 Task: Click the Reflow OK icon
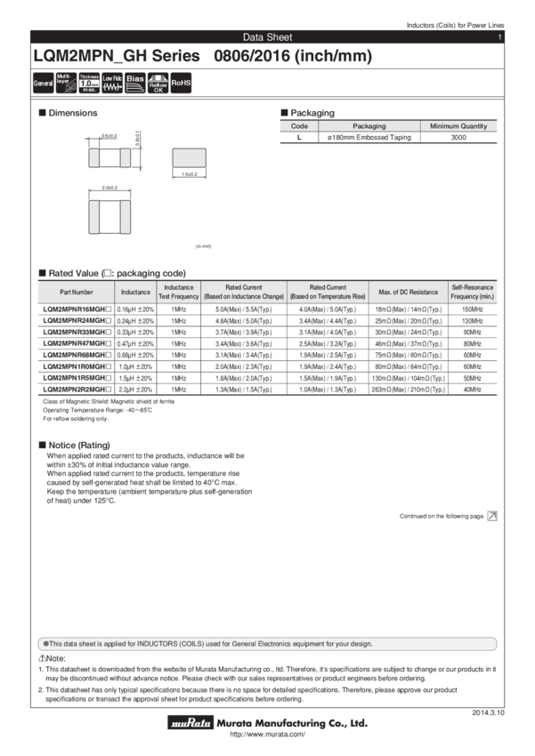[158, 83]
